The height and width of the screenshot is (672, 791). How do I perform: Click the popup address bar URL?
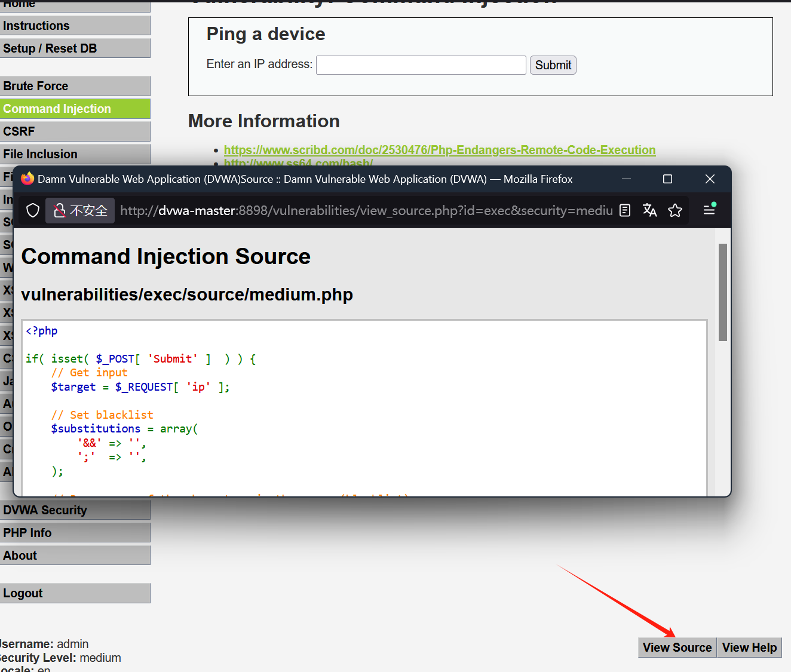[x=366, y=210]
